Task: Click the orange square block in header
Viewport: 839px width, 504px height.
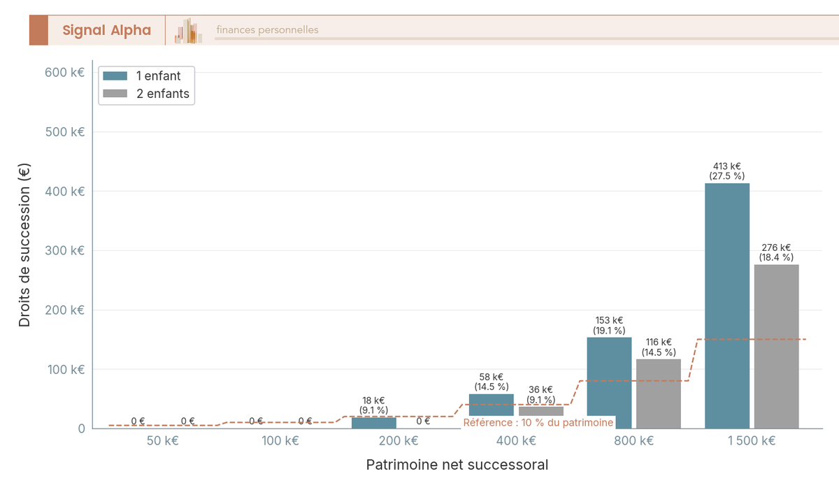Action: coord(38,30)
